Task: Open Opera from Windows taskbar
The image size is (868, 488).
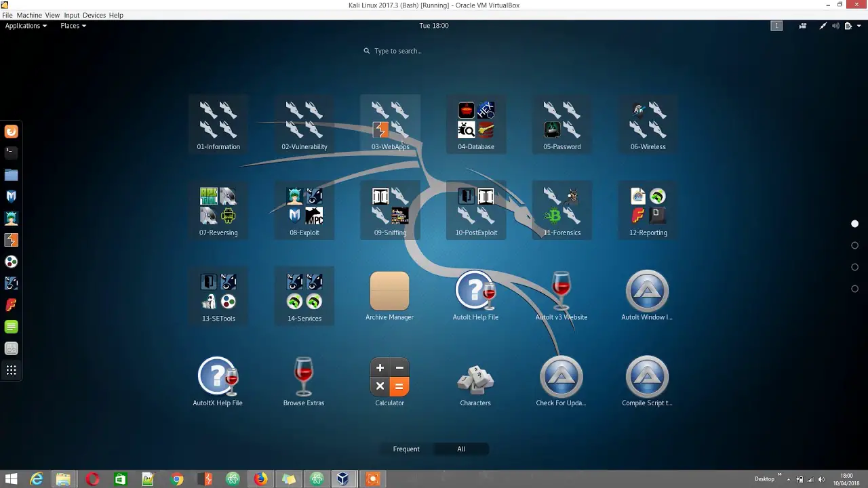Action: (92, 479)
